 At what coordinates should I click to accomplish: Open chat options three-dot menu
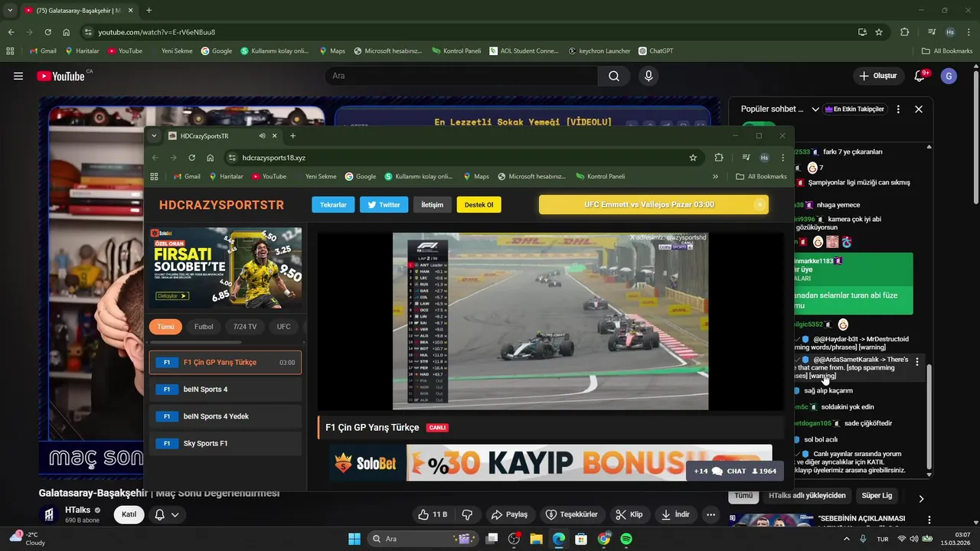coord(898,109)
